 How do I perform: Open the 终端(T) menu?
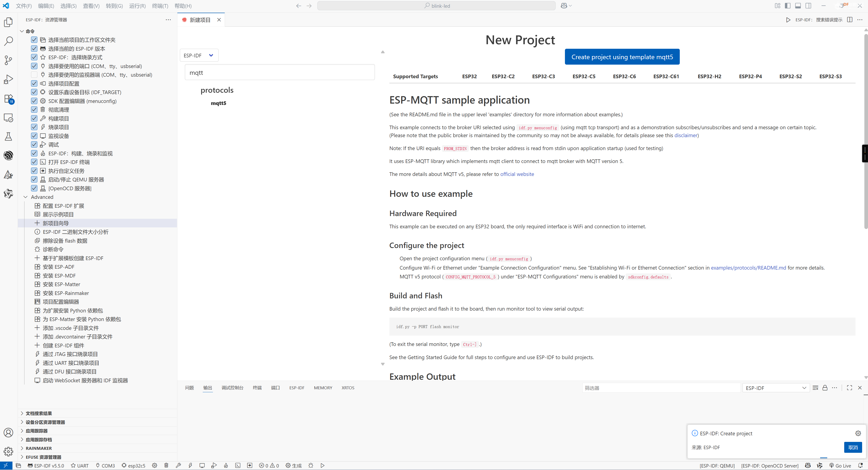pos(160,6)
